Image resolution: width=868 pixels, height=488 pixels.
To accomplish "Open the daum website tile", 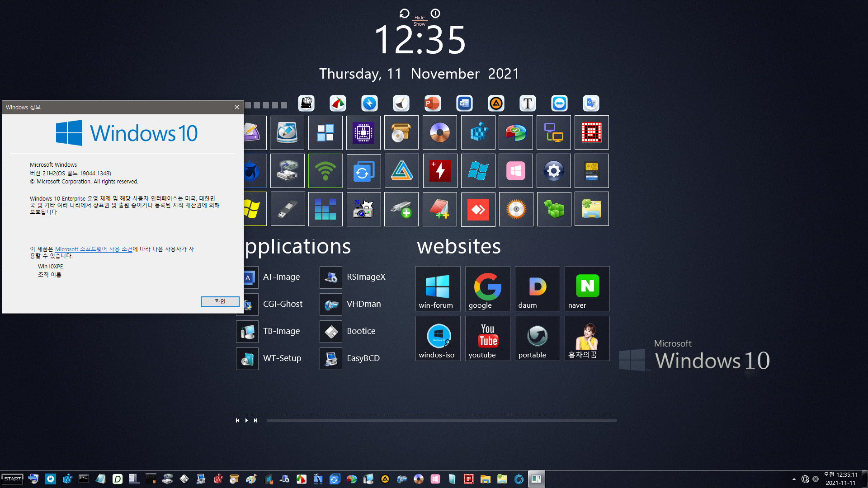I will [538, 289].
